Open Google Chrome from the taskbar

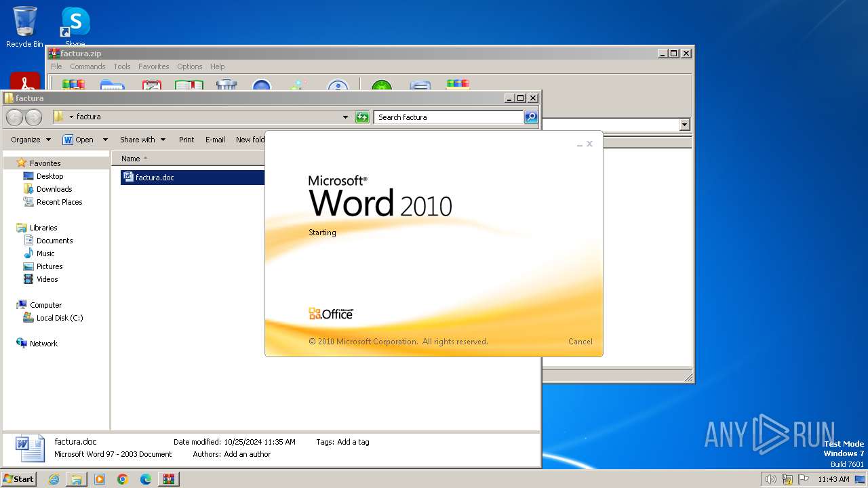pos(123,479)
